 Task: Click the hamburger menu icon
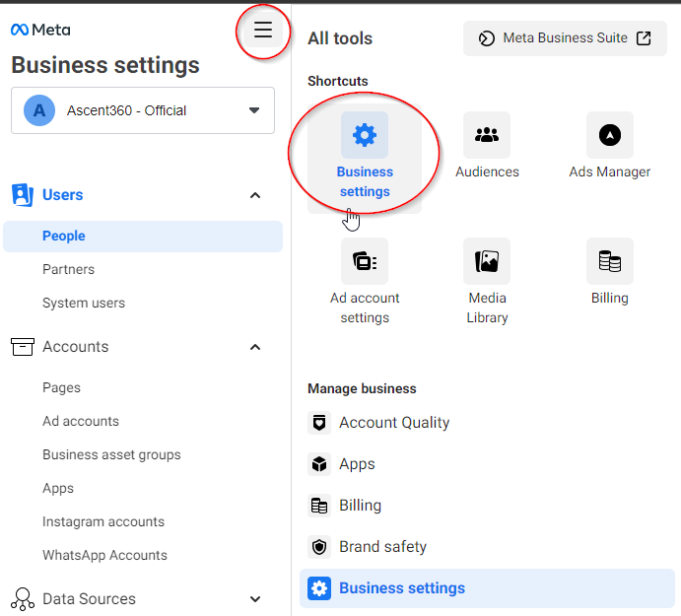[262, 31]
